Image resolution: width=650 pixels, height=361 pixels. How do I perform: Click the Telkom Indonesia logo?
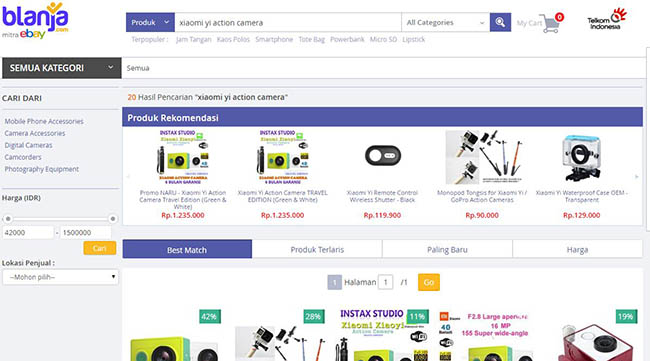tap(607, 19)
